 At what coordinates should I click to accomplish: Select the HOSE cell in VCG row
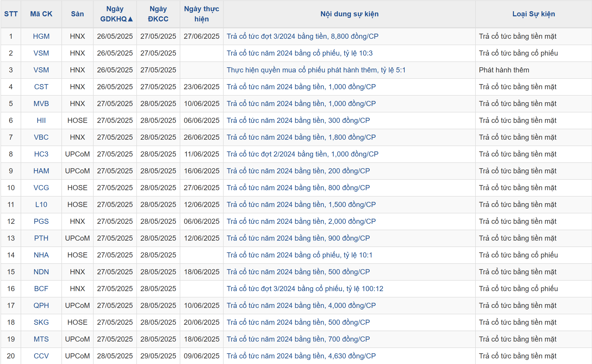click(78, 188)
